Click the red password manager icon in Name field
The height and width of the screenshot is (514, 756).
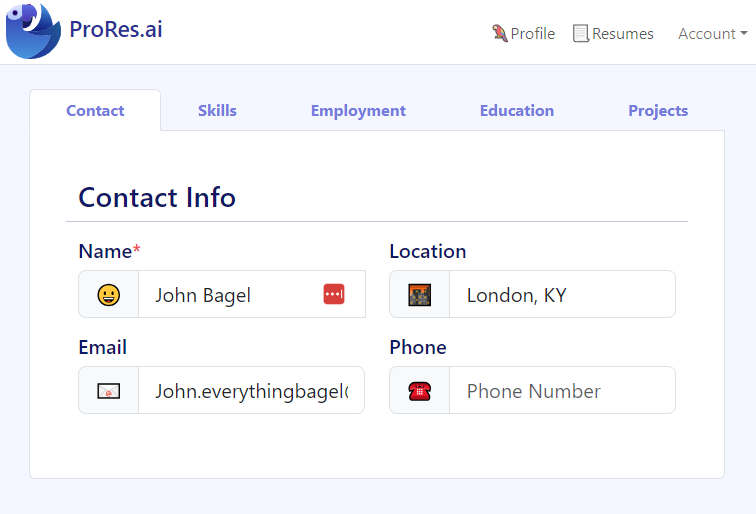click(334, 294)
